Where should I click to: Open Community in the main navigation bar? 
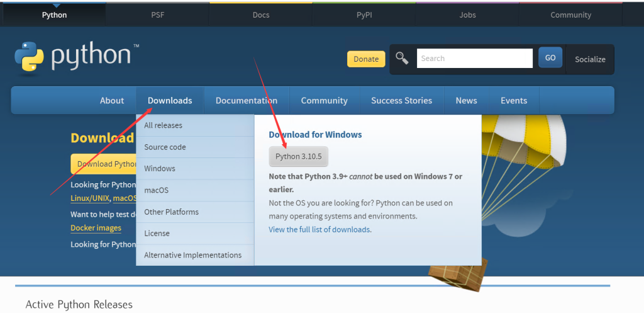coord(324,100)
